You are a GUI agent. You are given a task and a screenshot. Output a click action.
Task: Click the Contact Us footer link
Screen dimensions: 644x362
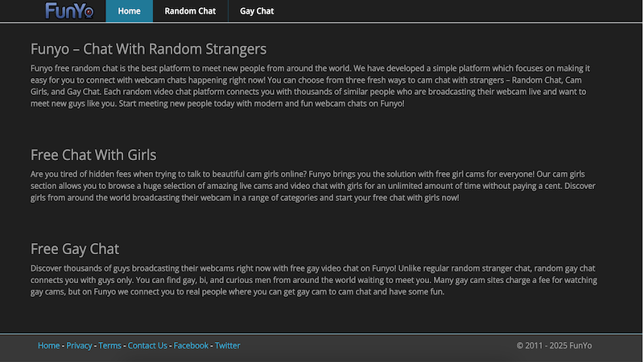coord(147,346)
